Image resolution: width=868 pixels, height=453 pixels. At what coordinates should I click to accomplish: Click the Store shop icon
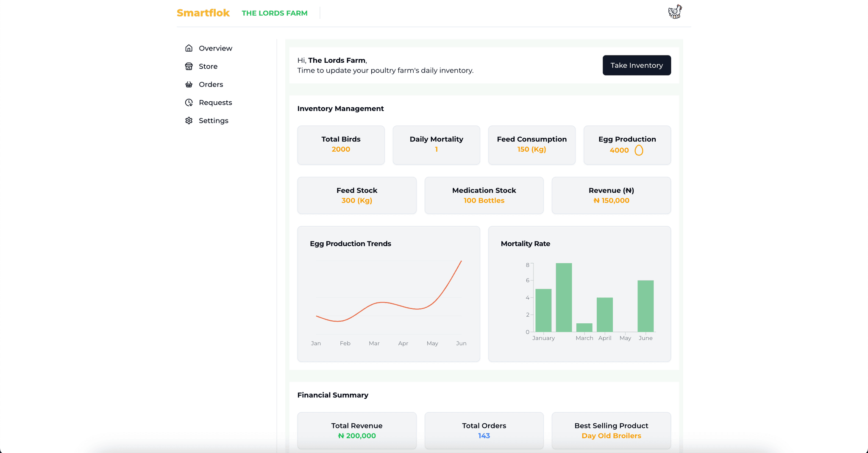pyautogui.click(x=189, y=66)
